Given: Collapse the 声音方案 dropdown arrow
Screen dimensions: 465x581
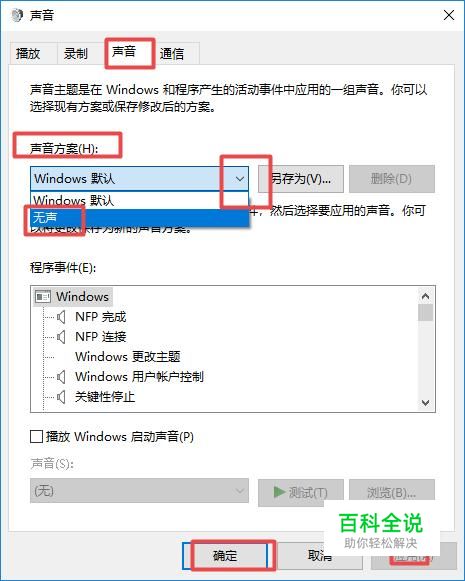Looking at the screenshot, I should click(239, 179).
